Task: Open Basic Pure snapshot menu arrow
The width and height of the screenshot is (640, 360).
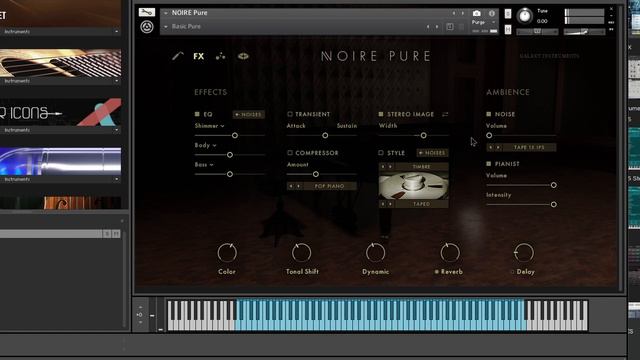Action: pyautogui.click(x=166, y=27)
